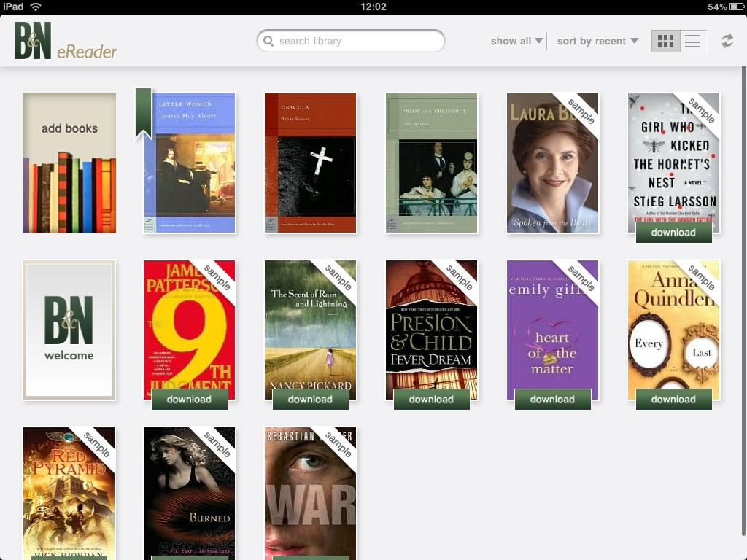The image size is (747, 560).
Task: Download The Scent of Rain and Lightning
Action: pos(310,400)
